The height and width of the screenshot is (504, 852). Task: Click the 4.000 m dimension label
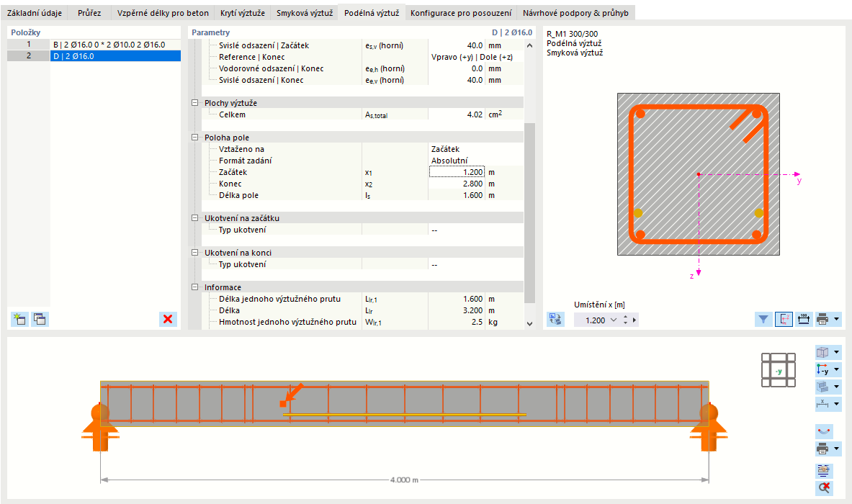[404, 480]
